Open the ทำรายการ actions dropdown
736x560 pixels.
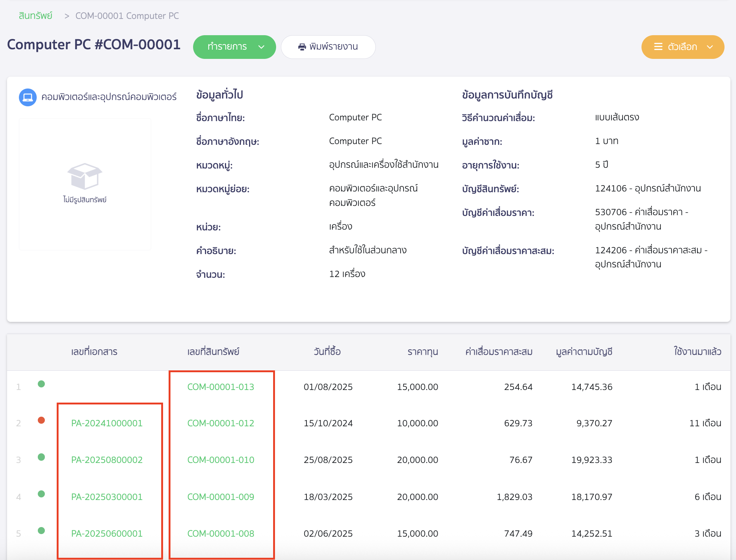[x=234, y=47]
